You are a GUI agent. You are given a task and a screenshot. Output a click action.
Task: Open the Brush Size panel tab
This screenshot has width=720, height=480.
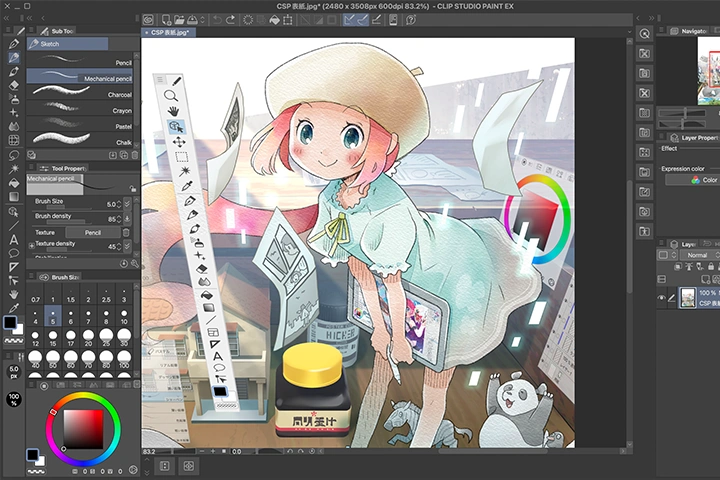60,277
